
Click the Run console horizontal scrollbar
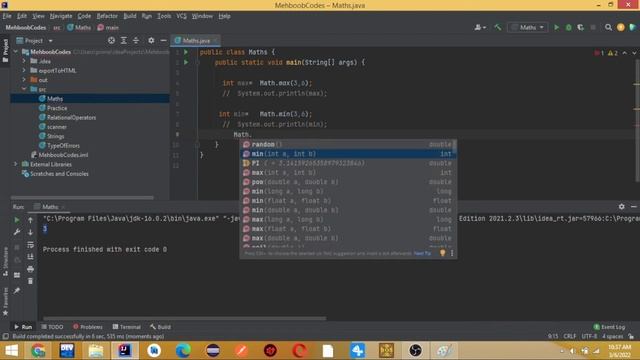coord(184,318)
